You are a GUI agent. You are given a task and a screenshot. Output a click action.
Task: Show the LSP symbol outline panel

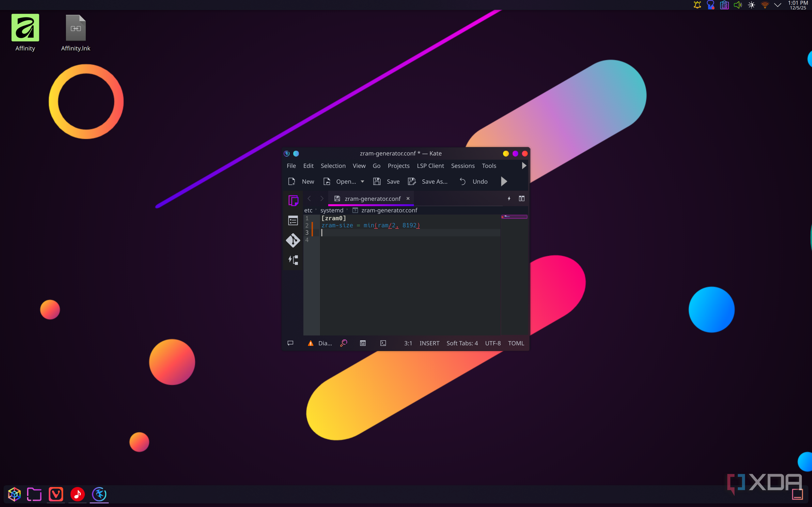[x=293, y=260]
